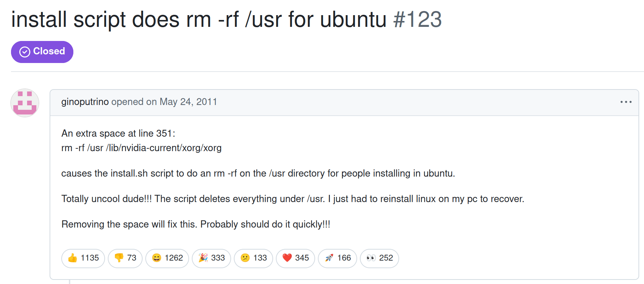Viewport: 644px width, 284px height.
Task: Toggle the thumbs up reaction with 1135
Action: 83,258
